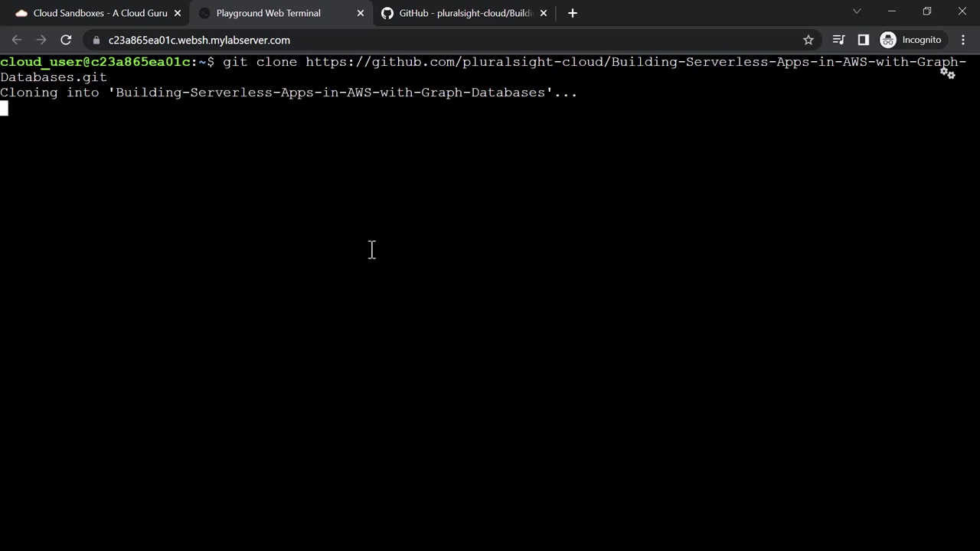980x551 pixels.
Task: Open the media controls icon
Action: click(839, 40)
